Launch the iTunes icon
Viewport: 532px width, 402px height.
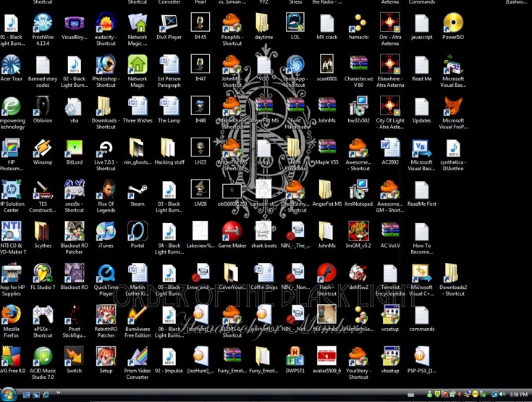click(x=106, y=232)
